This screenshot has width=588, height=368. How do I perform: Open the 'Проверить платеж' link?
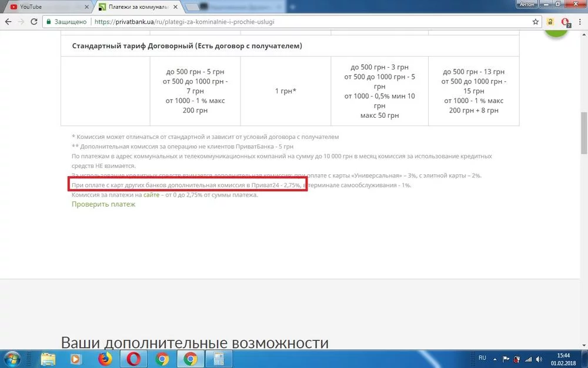103,204
